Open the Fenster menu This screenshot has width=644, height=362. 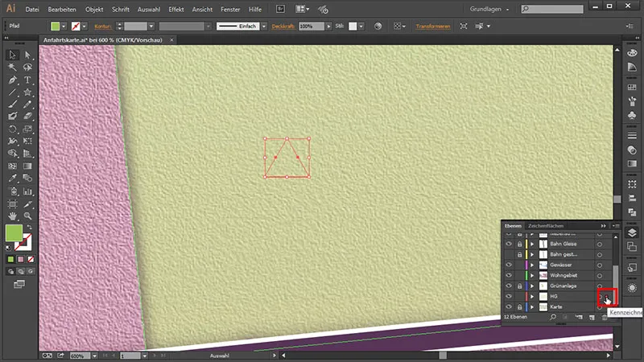[230, 9]
